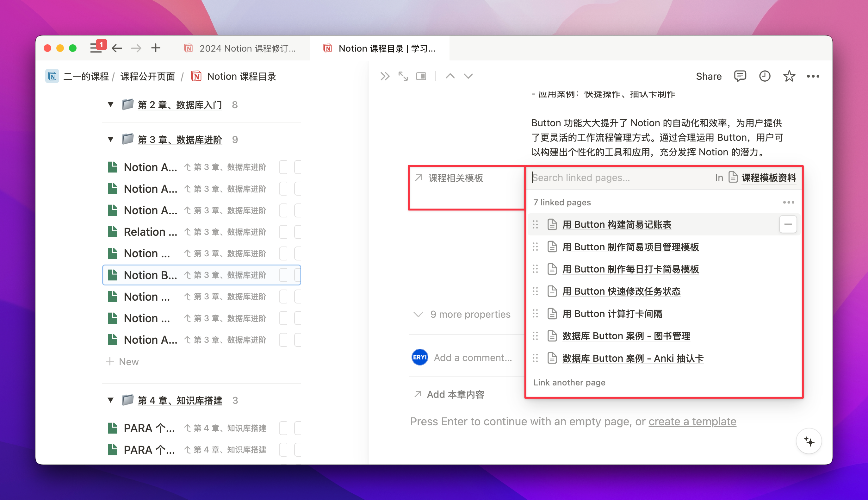The image size is (868, 500).
Task: Click the 课程模板资料 database page icon
Action: (x=733, y=177)
